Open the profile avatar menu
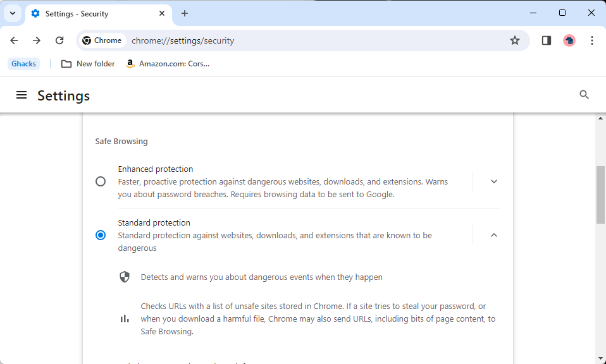Viewport: 606px width, 364px height. pos(569,40)
